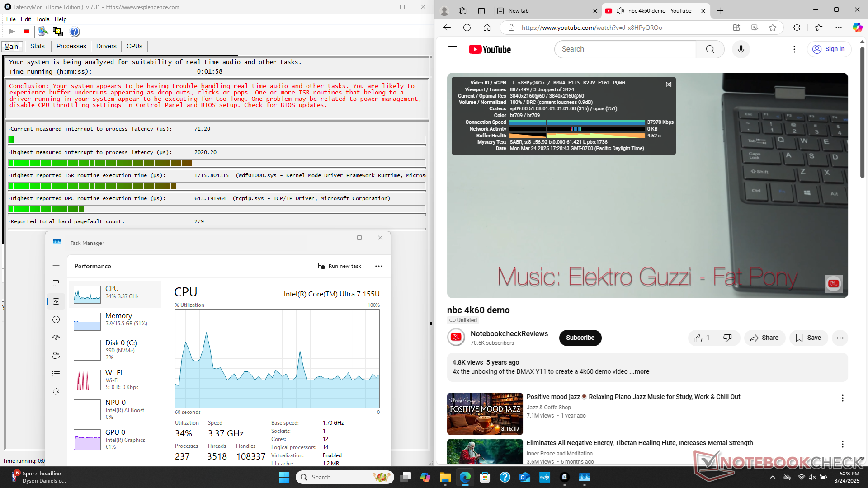Open LatencyMon Tools menu

click(42, 19)
